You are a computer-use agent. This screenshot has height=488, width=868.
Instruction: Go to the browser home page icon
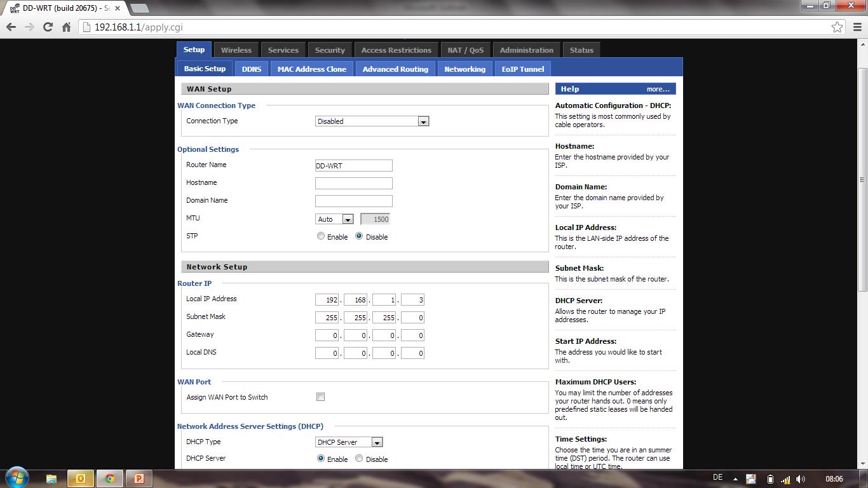tap(66, 27)
